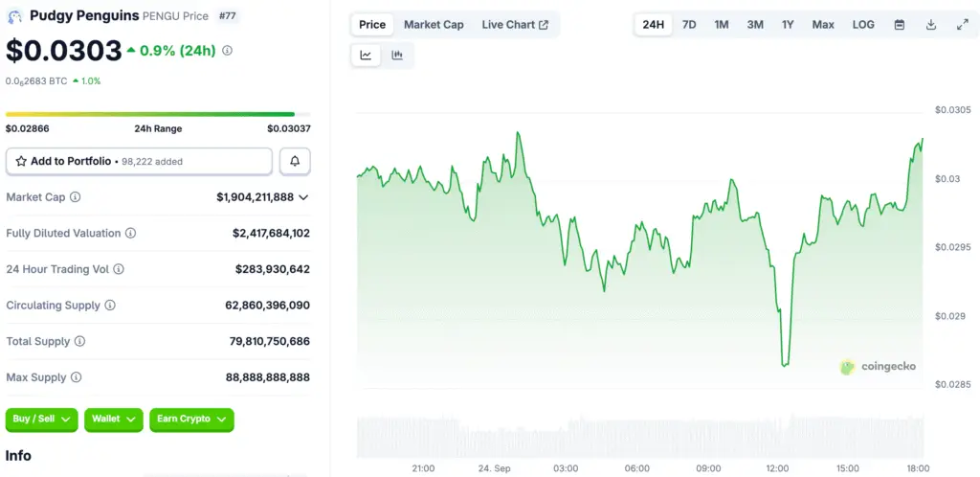Click the Fully Diluted Valuation info icon

pyautogui.click(x=130, y=233)
